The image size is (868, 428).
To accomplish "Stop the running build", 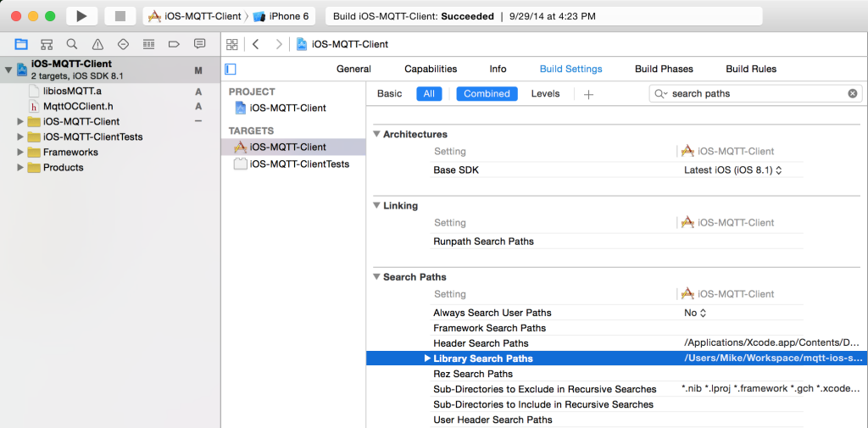I will tap(120, 16).
